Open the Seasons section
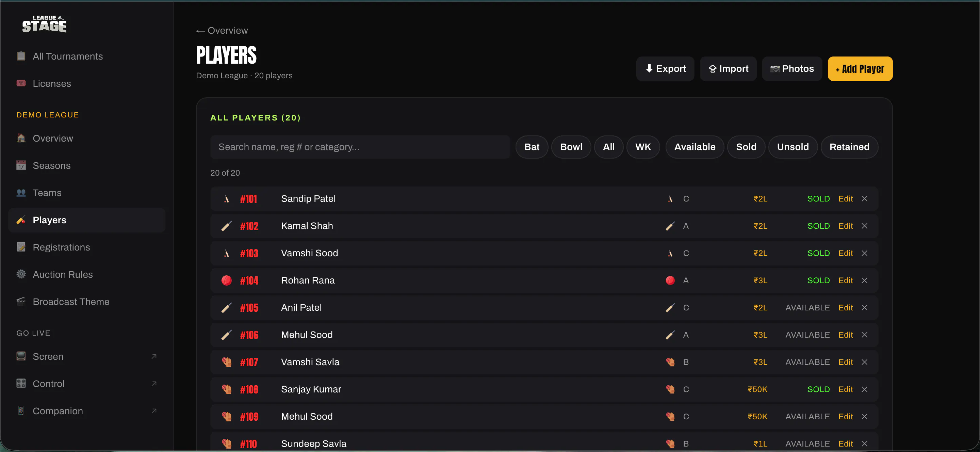The height and width of the screenshot is (452, 980). click(86, 165)
